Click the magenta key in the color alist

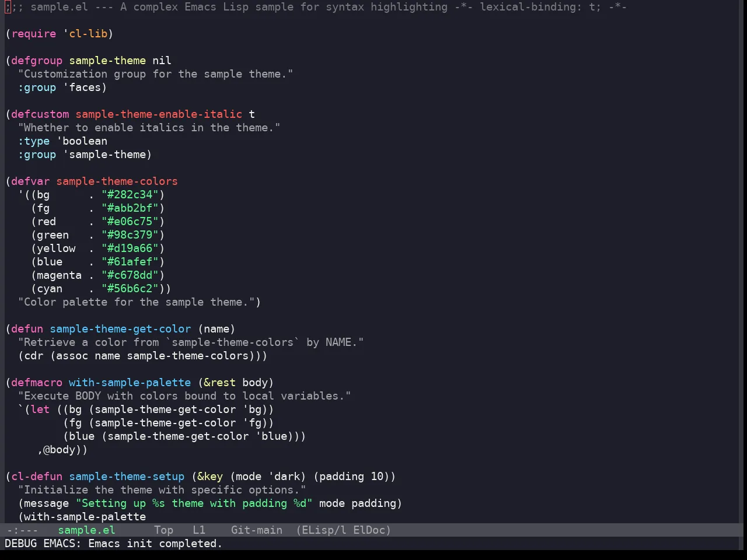tap(59, 275)
